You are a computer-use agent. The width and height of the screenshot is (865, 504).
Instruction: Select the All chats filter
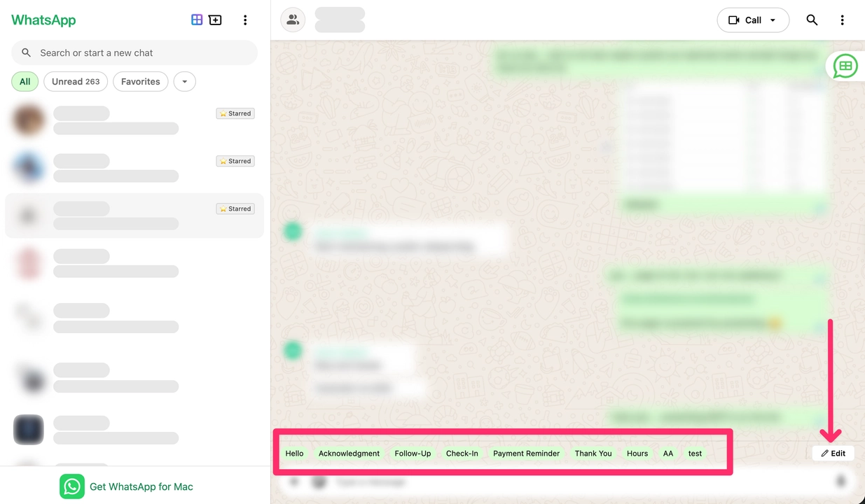point(25,82)
